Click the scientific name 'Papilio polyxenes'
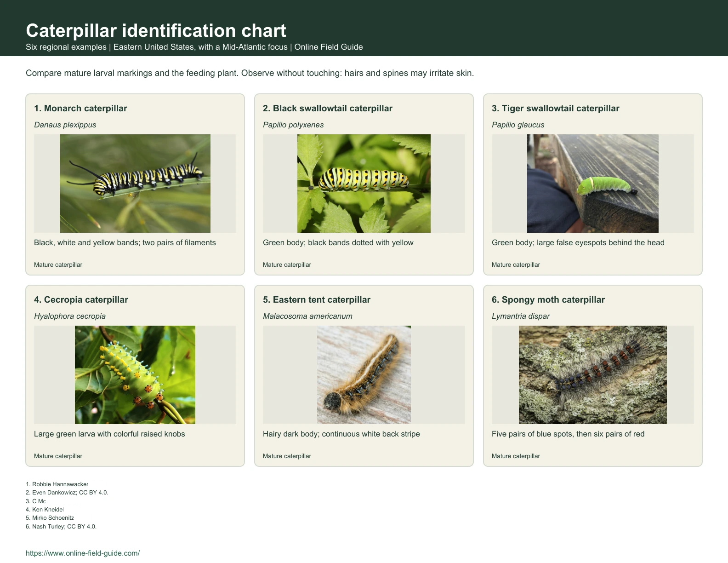 click(293, 125)
